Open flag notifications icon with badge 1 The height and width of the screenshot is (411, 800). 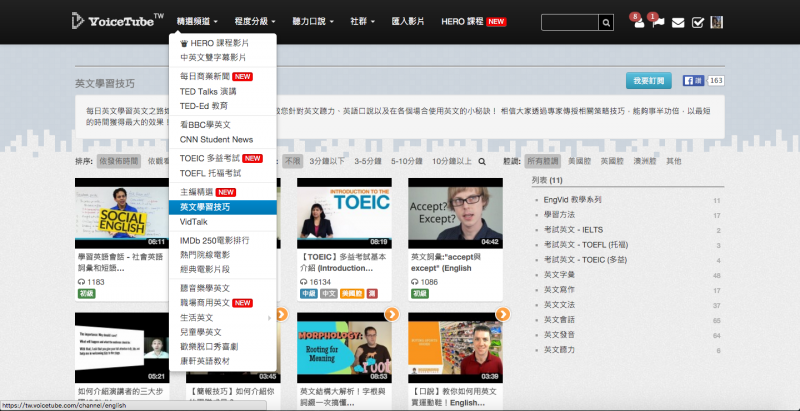657,22
